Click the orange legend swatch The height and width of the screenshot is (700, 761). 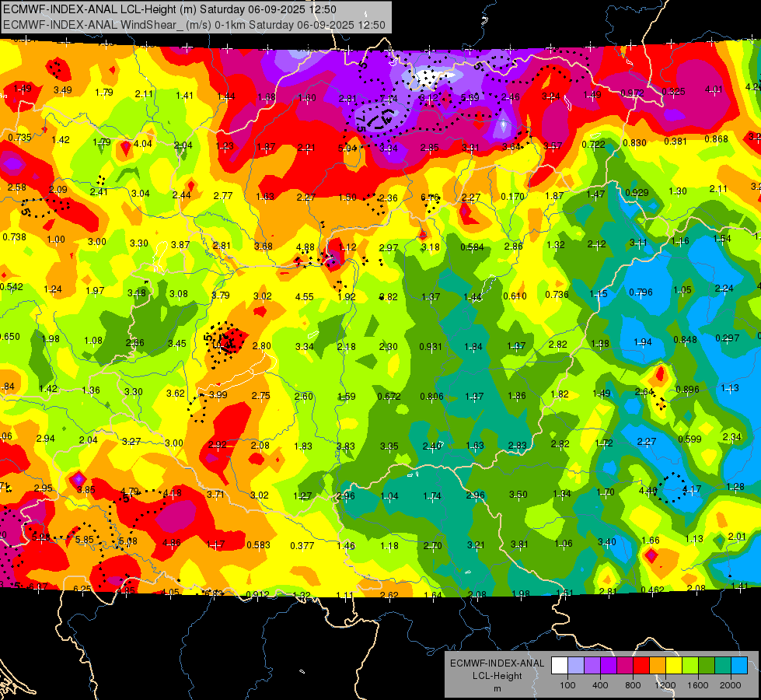tap(658, 666)
